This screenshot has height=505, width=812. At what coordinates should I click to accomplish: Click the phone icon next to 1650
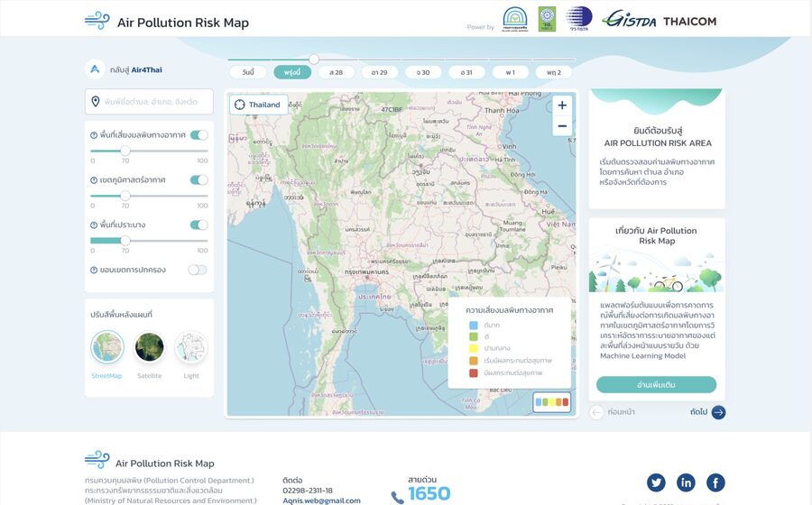coord(397,497)
